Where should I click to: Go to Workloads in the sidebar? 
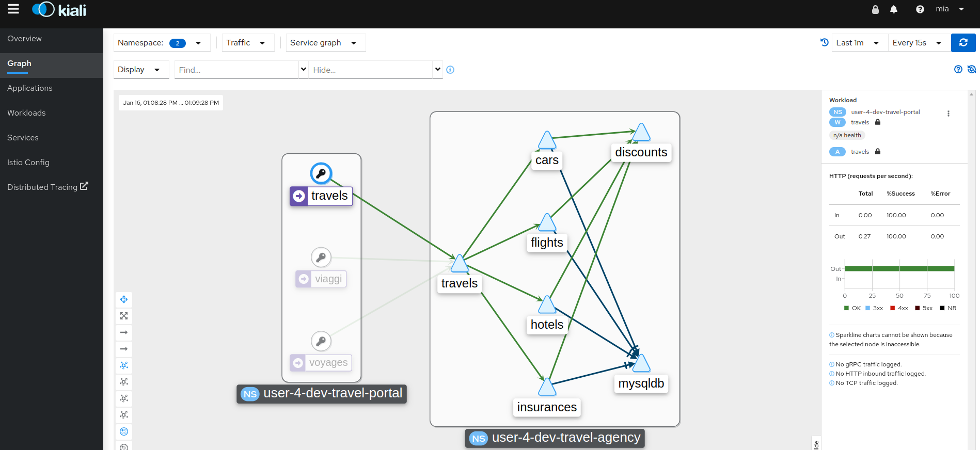coord(26,113)
